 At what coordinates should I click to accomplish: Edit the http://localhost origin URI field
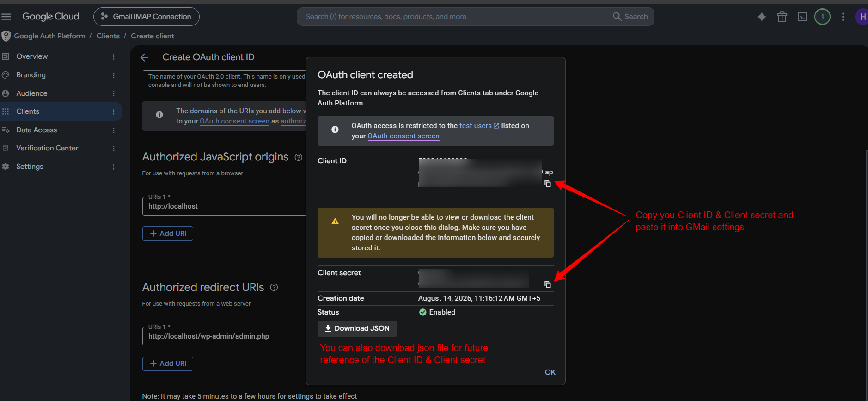pos(224,206)
